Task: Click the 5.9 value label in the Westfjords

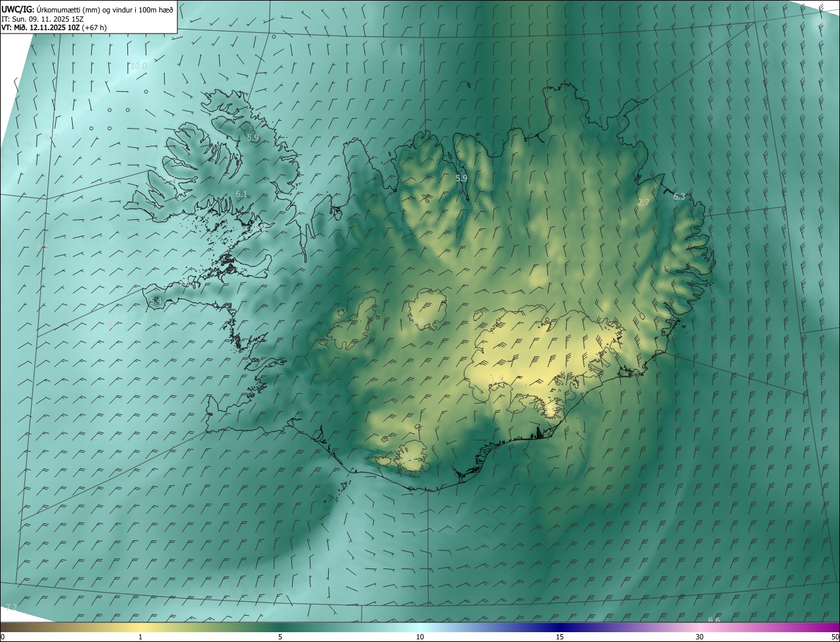Action: pos(253,138)
